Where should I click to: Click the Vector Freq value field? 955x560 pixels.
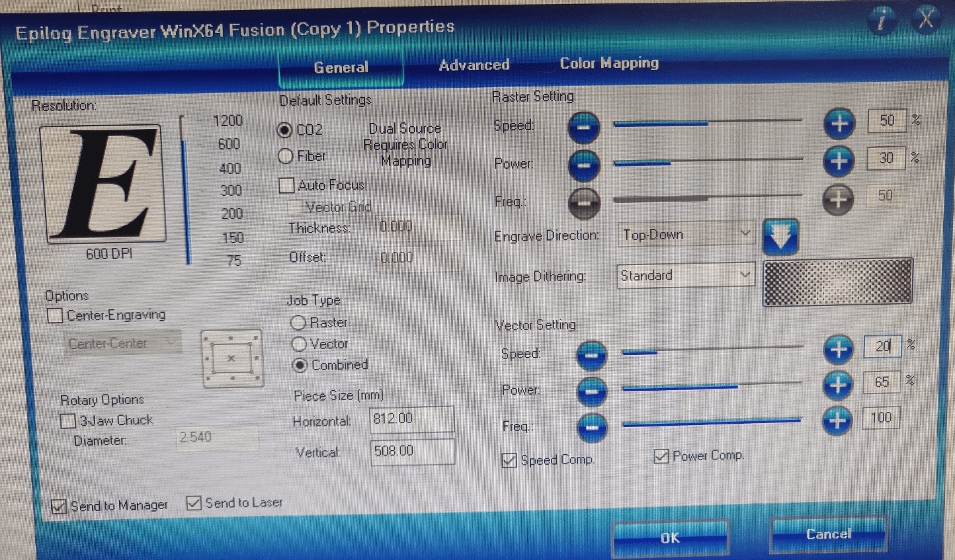tap(881, 418)
